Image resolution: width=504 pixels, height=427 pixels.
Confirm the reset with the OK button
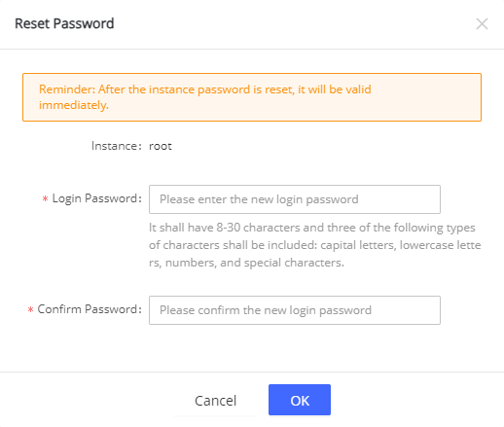pyautogui.click(x=300, y=400)
